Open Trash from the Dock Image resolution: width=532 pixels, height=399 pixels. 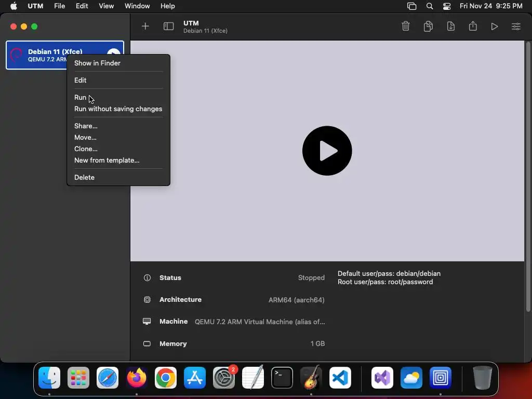click(482, 377)
